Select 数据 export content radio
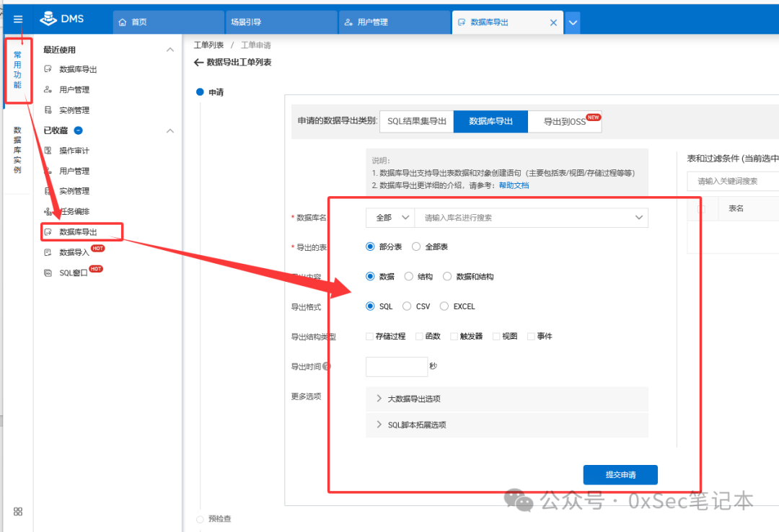Screen dimensions: 779x532 pos(370,277)
